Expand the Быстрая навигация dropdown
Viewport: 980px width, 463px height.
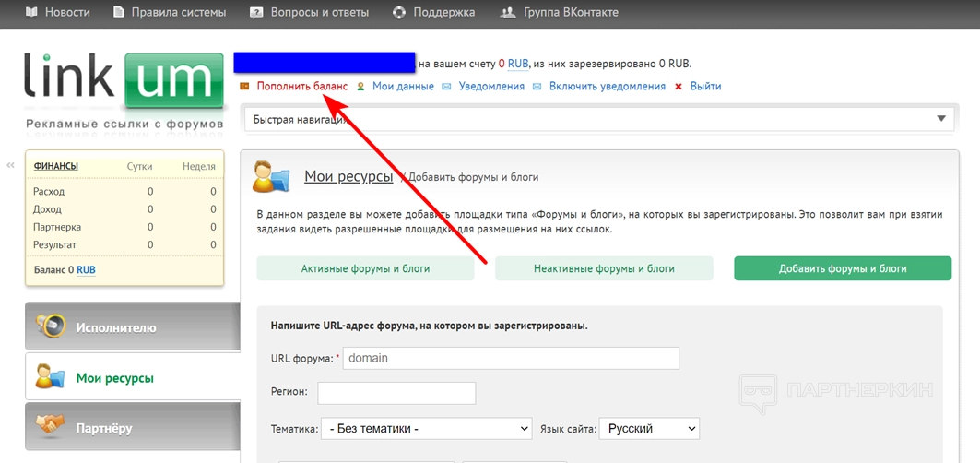(x=598, y=120)
